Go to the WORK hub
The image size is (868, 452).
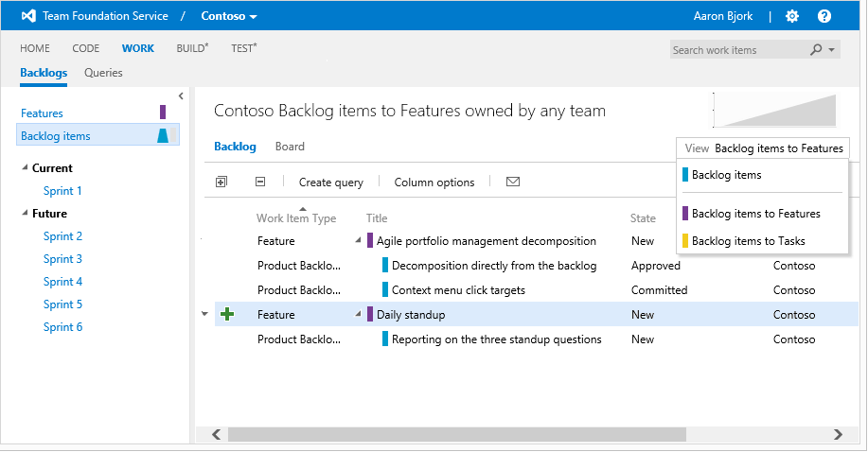pyautogui.click(x=138, y=48)
